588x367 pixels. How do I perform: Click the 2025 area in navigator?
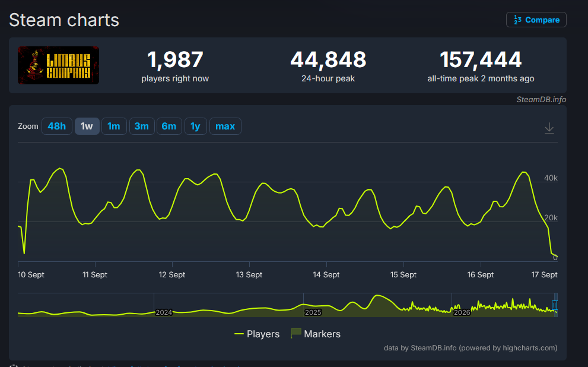(313, 312)
